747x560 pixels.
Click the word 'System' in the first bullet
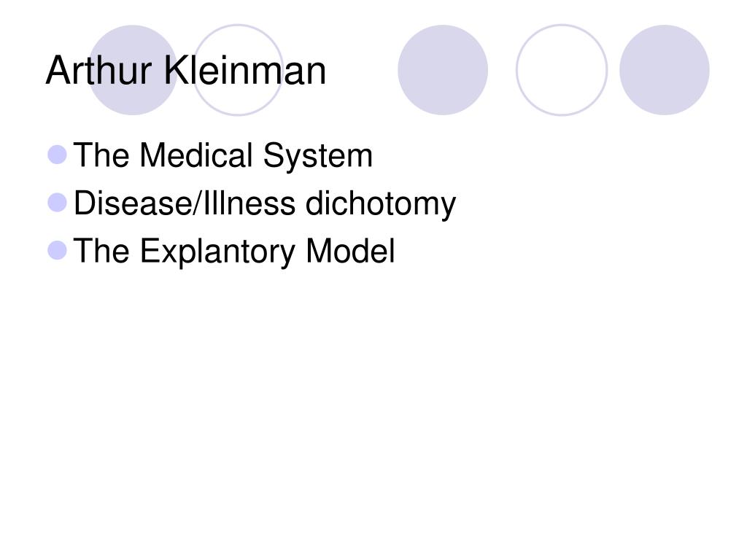pyautogui.click(x=318, y=155)
